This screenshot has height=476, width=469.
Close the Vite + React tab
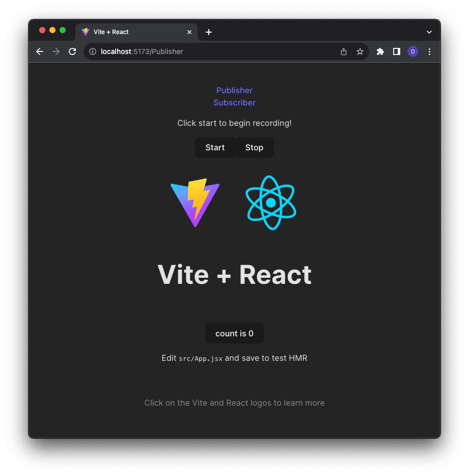[x=189, y=32]
